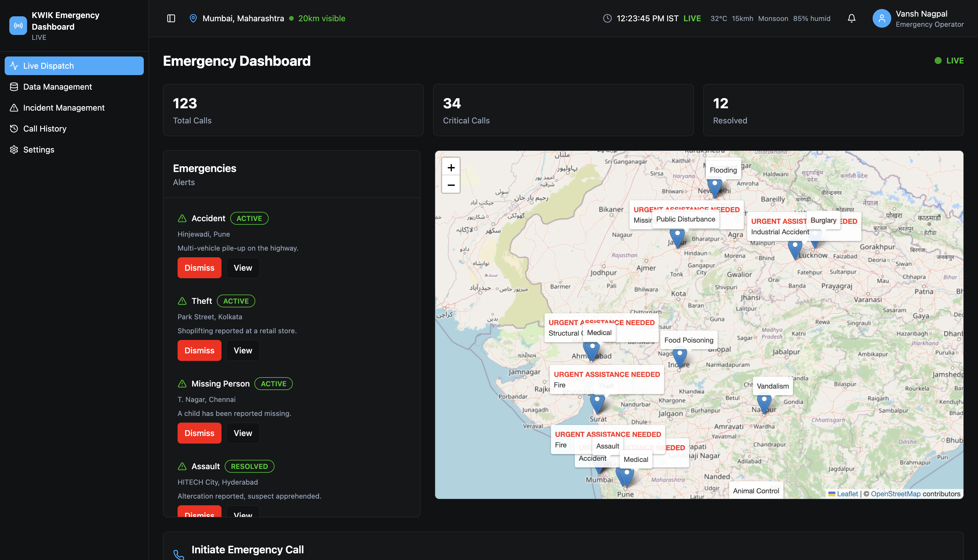Zoom out on the map
Image resolution: width=978 pixels, height=560 pixels.
451,185
